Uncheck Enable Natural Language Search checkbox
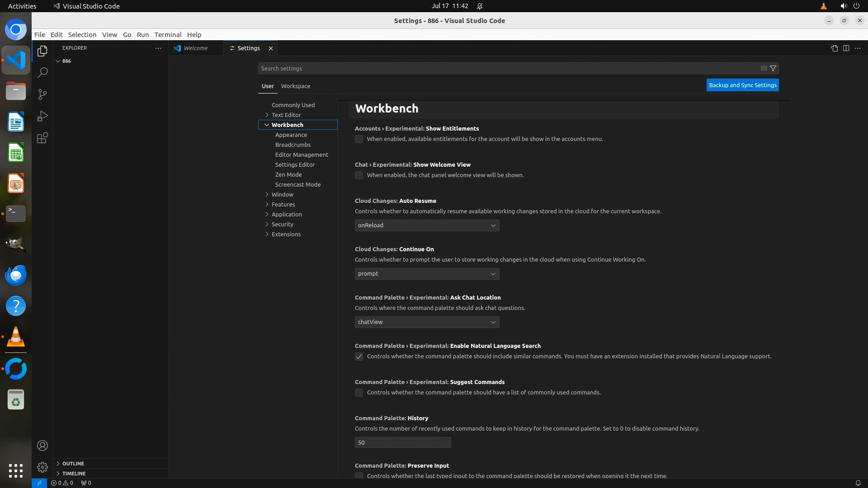The image size is (868, 488). click(x=359, y=357)
